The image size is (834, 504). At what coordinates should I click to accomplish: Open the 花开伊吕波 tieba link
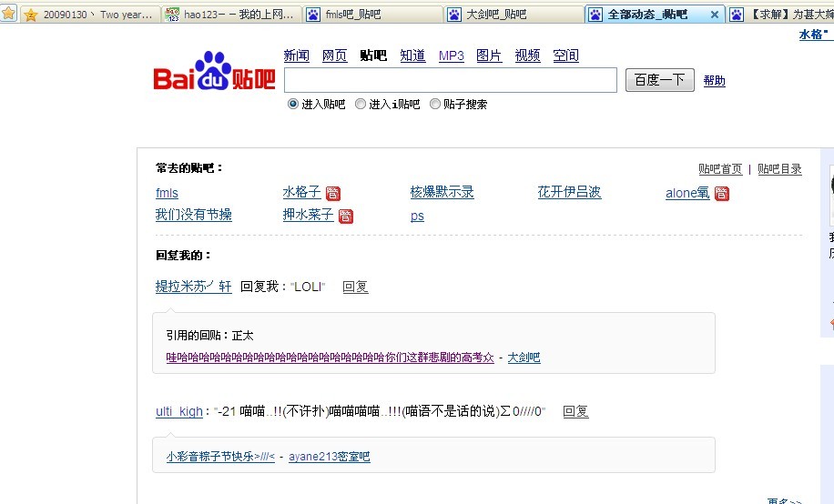pos(569,192)
